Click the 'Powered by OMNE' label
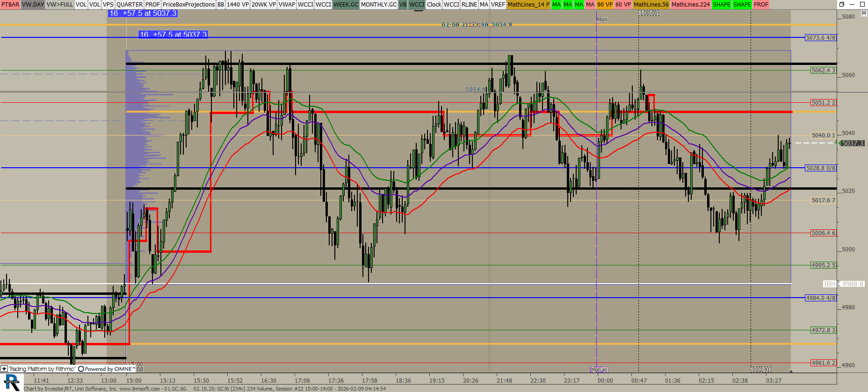This screenshot has width=868, height=392. 107,369
